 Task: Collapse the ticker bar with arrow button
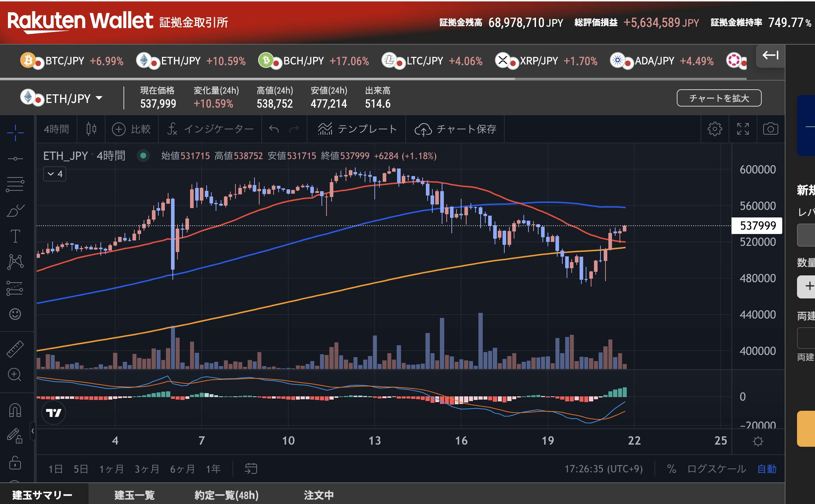click(x=770, y=55)
